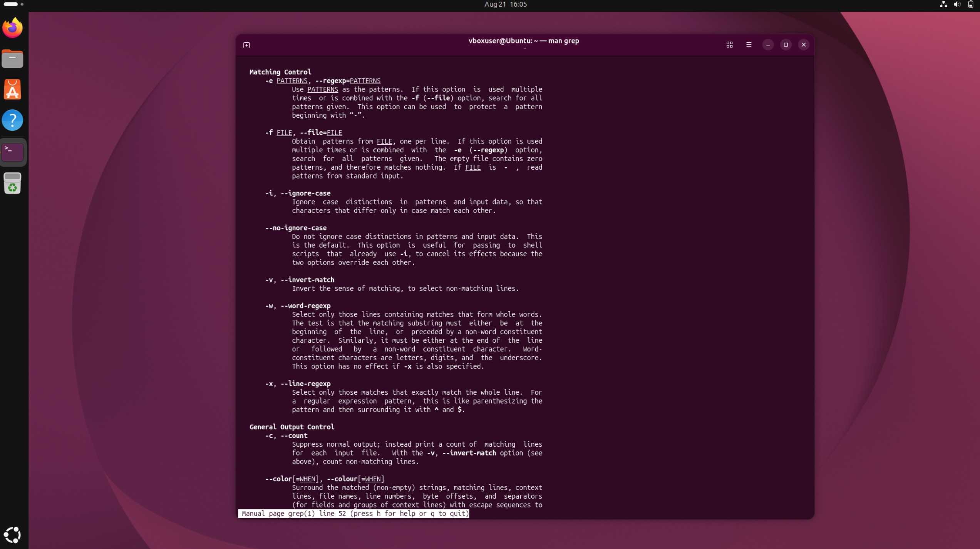The image size is (980, 549).
Task: Launch Firefox from the dock
Action: pyautogui.click(x=12, y=28)
